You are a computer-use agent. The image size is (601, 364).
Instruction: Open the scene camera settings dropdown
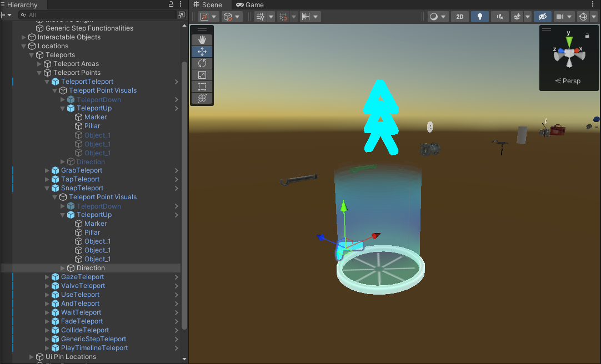[564, 17]
